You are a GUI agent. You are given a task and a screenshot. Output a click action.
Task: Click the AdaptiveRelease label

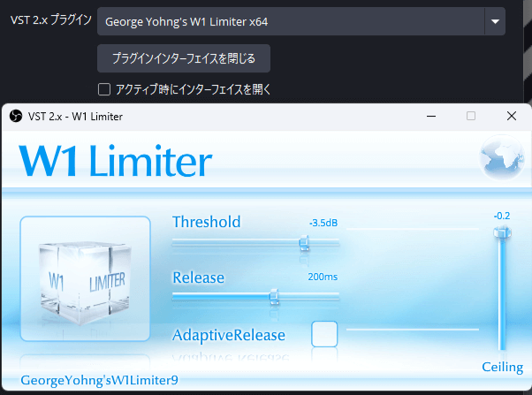pyautogui.click(x=229, y=335)
